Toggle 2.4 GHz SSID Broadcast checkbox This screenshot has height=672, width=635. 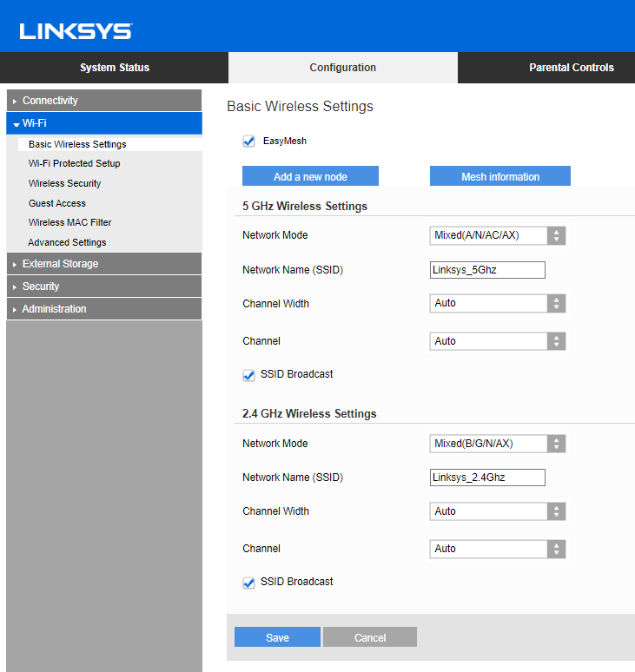pyautogui.click(x=248, y=583)
